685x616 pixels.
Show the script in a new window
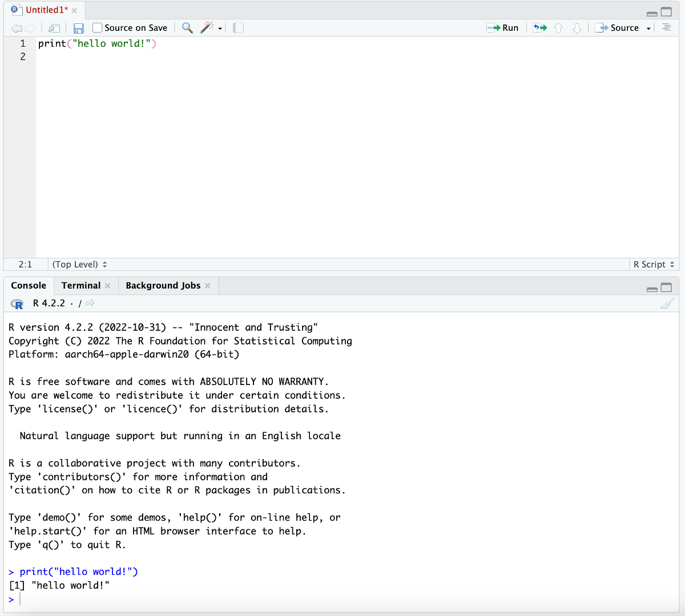pyautogui.click(x=54, y=28)
